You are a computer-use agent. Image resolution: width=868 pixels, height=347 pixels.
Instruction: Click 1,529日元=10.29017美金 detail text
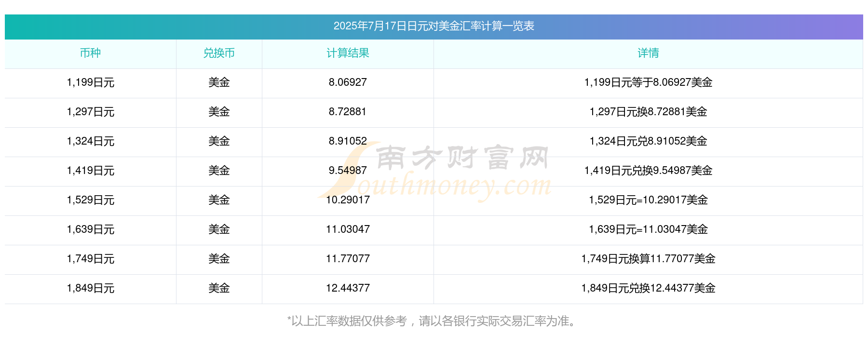[648, 200]
